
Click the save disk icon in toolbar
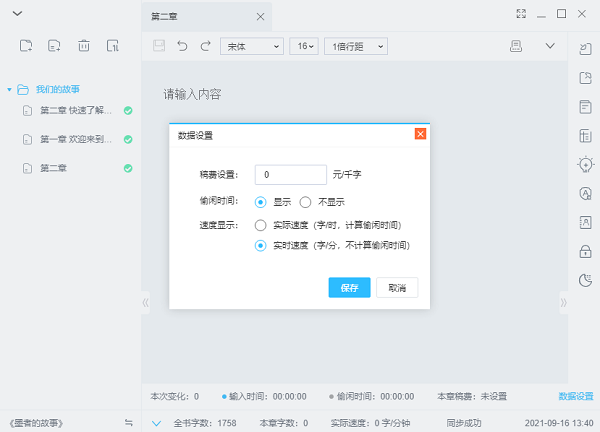[159, 46]
